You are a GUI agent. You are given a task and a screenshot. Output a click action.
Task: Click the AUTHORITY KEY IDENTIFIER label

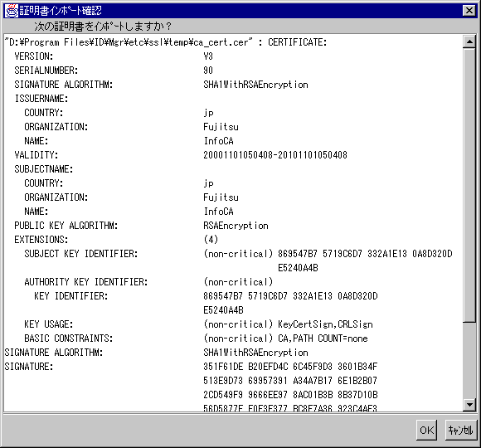[86, 282]
